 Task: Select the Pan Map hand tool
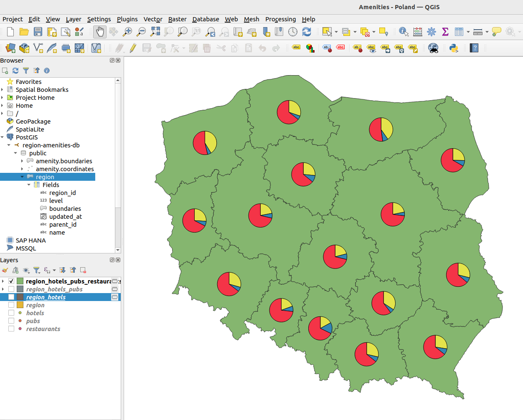click(x=100, y=32)
